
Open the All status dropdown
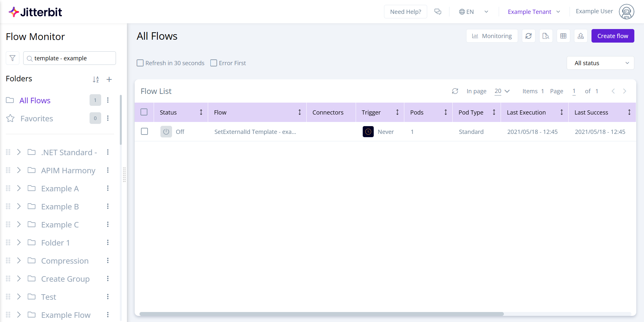[600, 63]
